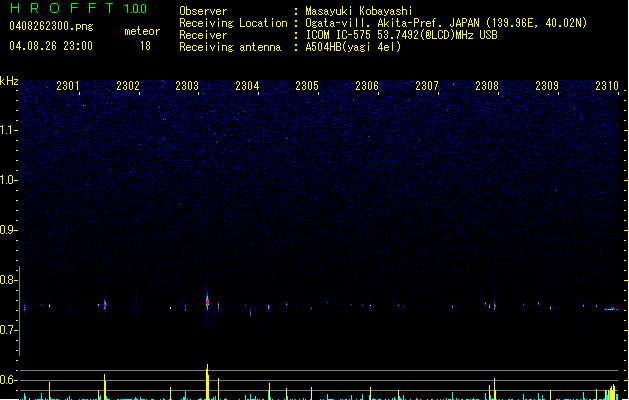Click the Receiving antenna label
This screenshot has height=400, width=629.
pos(230,47)
